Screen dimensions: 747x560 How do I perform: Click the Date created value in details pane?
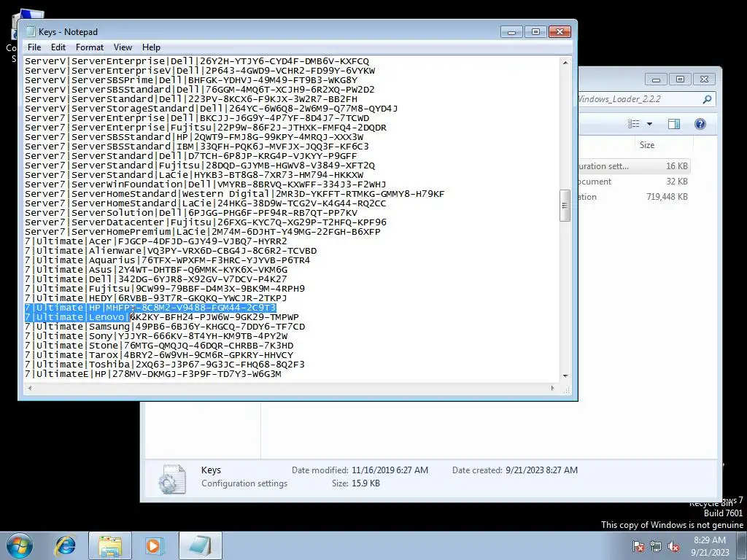click(x=542, y=470)
